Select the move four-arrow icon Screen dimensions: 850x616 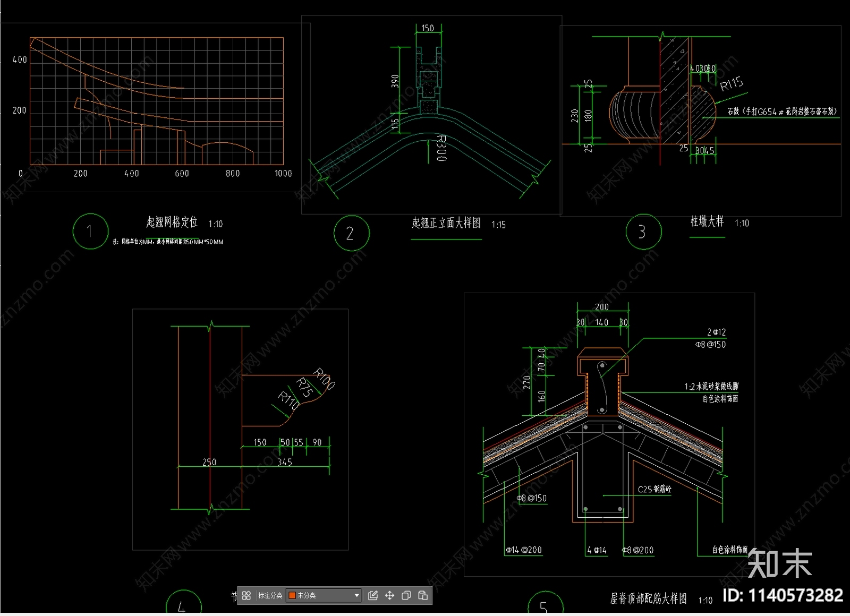pyautogui.click(x=389, y=595)
